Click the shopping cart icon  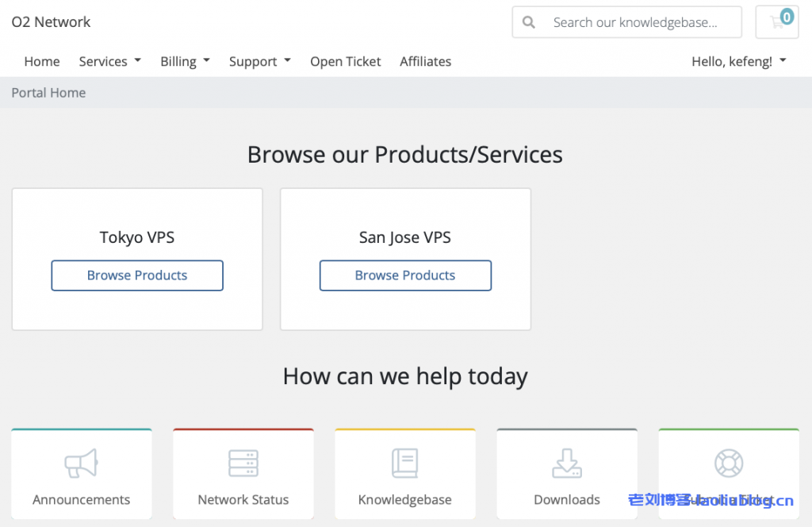click(x=776, y=22)
